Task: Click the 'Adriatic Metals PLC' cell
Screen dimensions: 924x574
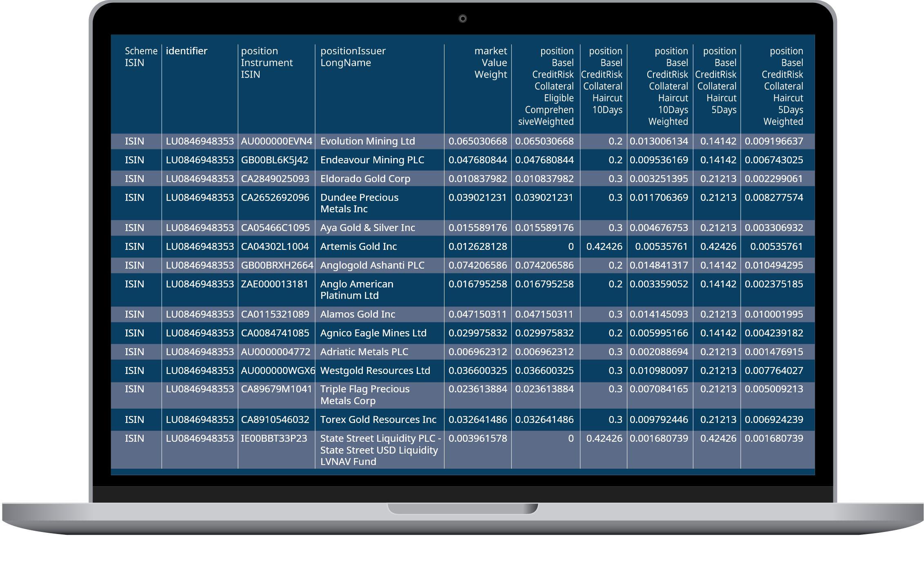Action: point(364,352)
